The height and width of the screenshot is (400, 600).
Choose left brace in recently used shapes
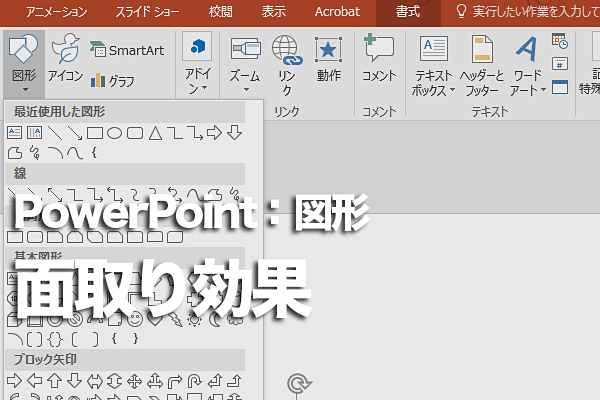pyautogui.click(x=94, y=153)
